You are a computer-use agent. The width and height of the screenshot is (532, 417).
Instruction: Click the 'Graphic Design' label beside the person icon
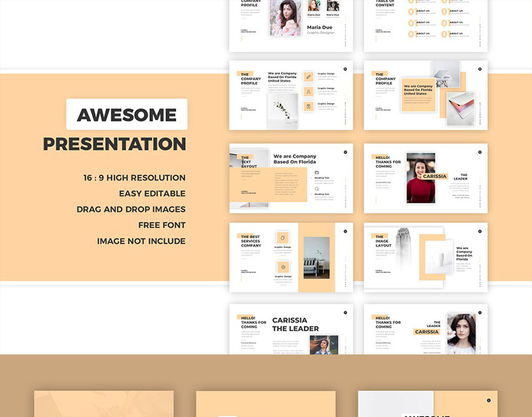[x=326, y=88]
